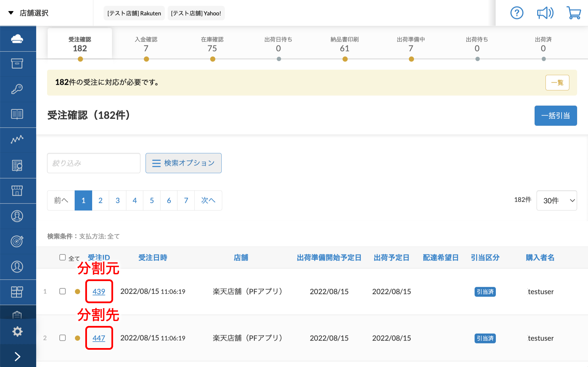Open the storefront icon in sidebar

click(x=17, y=190)
